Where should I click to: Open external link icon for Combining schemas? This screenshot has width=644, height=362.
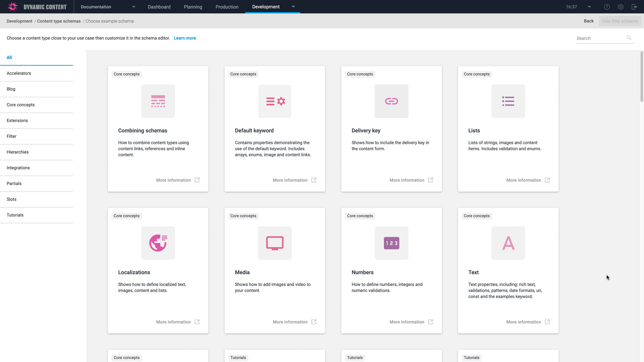click(197, 180)
